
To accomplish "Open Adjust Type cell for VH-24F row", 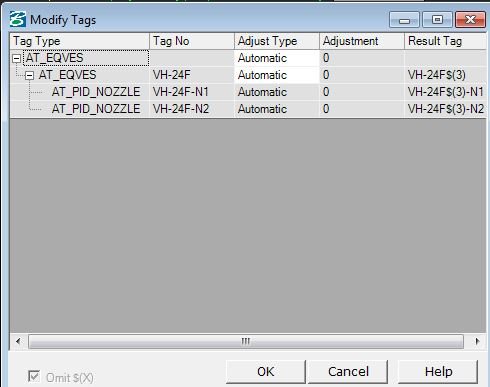I will coord(277,75).
